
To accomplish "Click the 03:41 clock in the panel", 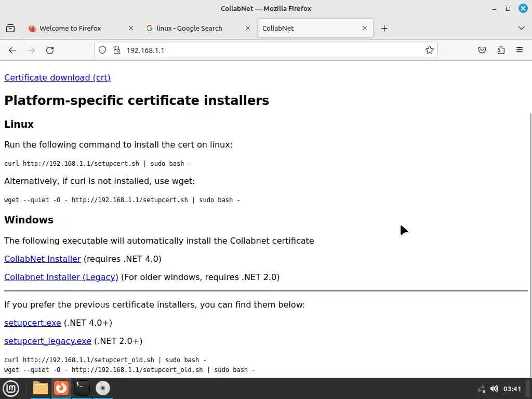I will click(512, 389).
